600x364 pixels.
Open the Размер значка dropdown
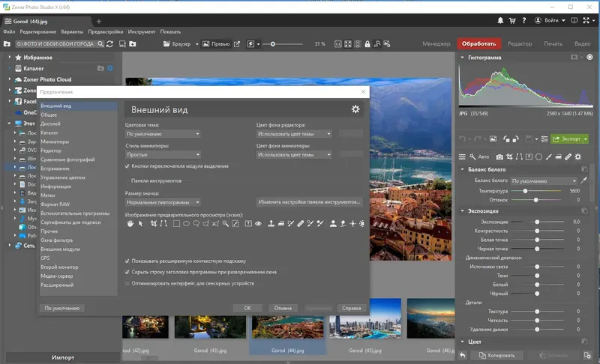coord(162,202)
